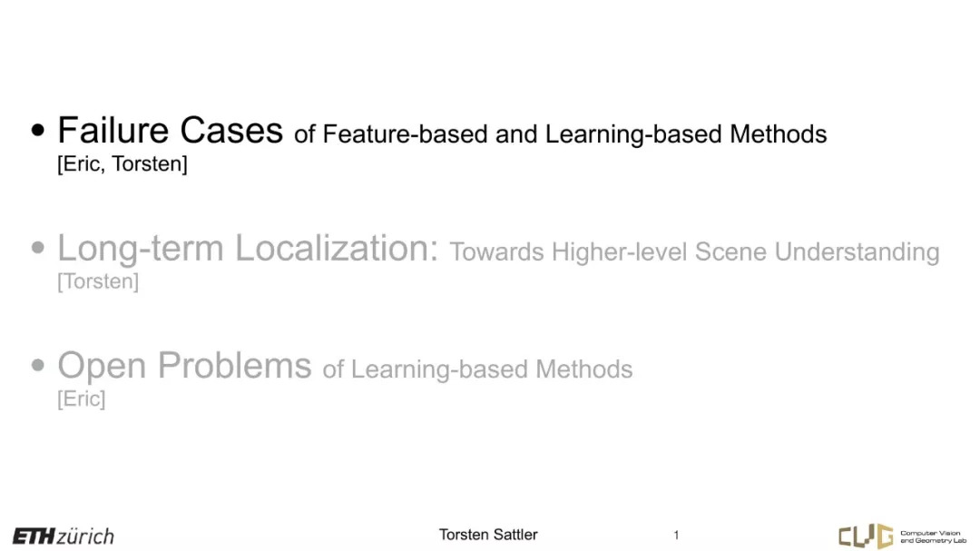Click the 'Torsten Sattler' footer name

pos(488,535)
